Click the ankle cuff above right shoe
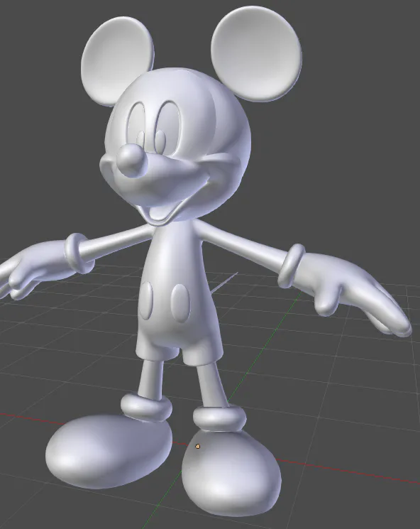This screenshot has width=420, height=529. (x=219, y=418)
